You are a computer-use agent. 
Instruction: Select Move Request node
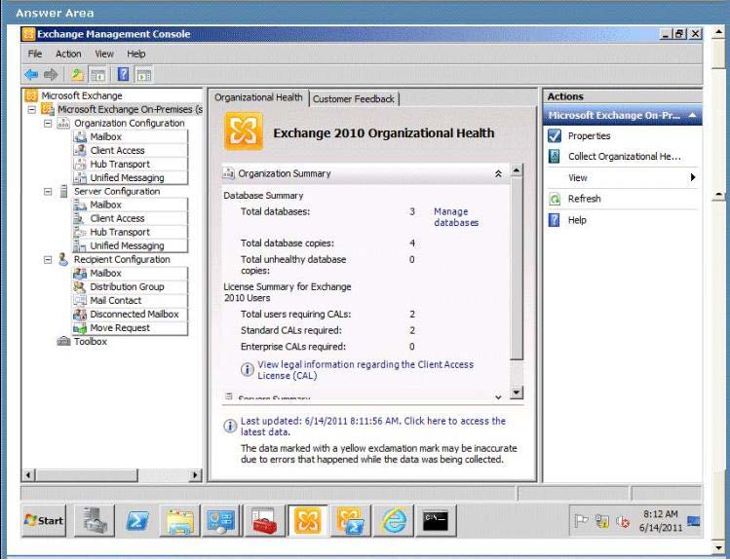[120, 328]
